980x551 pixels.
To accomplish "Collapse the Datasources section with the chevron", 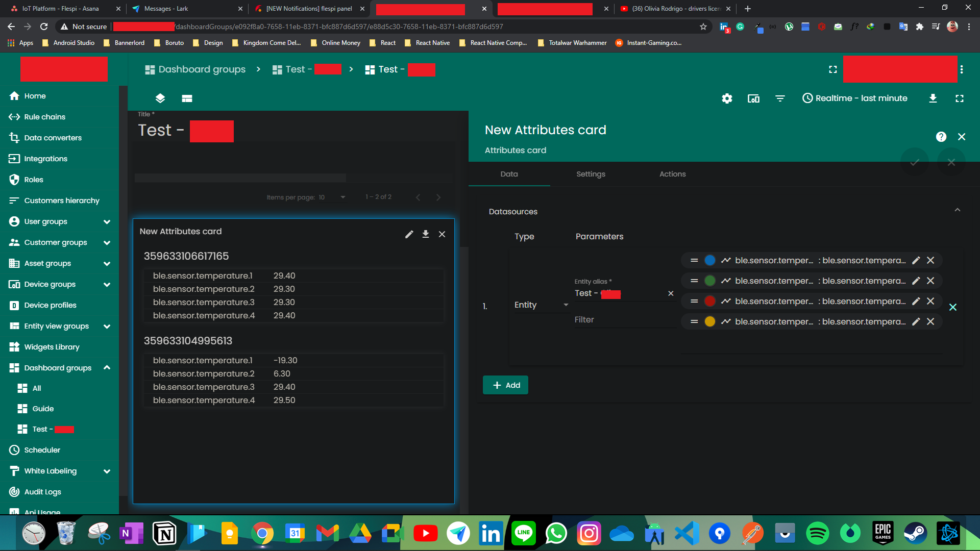I will [x=958, y=210].
